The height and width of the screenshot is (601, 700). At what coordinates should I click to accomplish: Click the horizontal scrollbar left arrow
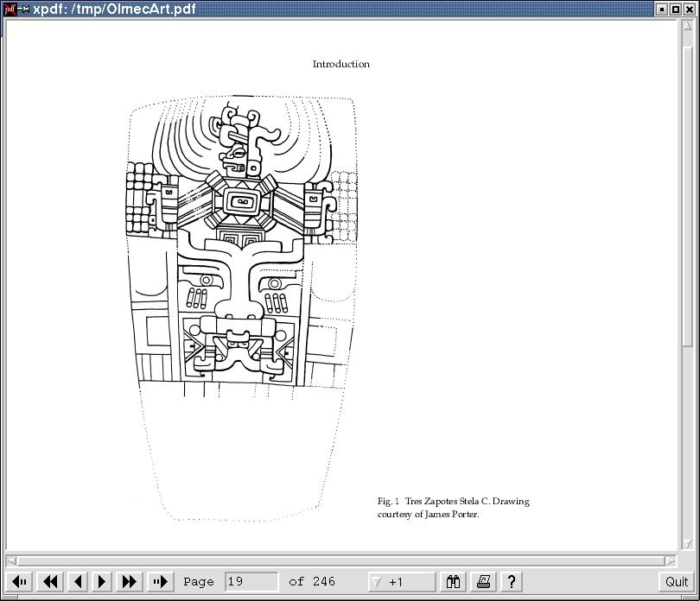pyautogui.click(x=12, y=560)
